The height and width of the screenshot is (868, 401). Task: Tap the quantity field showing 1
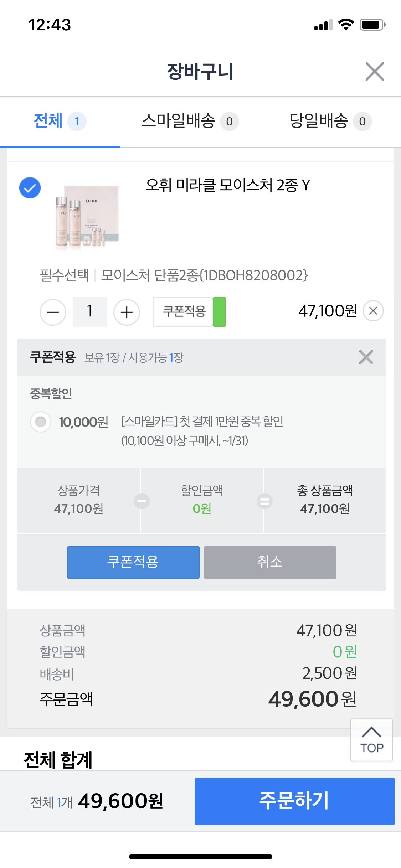[x=90, y=311]
